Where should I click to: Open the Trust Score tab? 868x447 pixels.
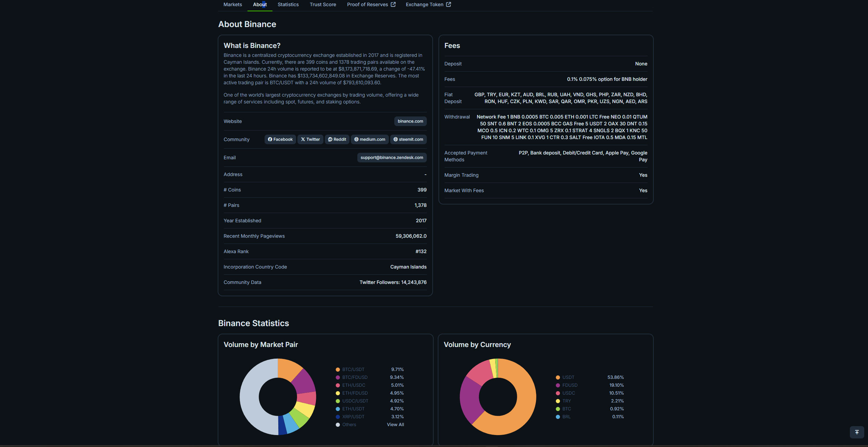click(x=323, y=4)
